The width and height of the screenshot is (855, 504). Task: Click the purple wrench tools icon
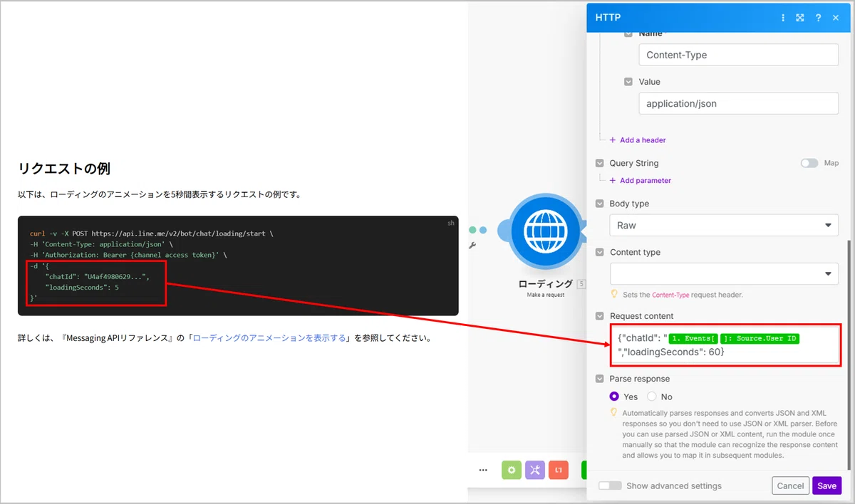[x=535, y=471]
